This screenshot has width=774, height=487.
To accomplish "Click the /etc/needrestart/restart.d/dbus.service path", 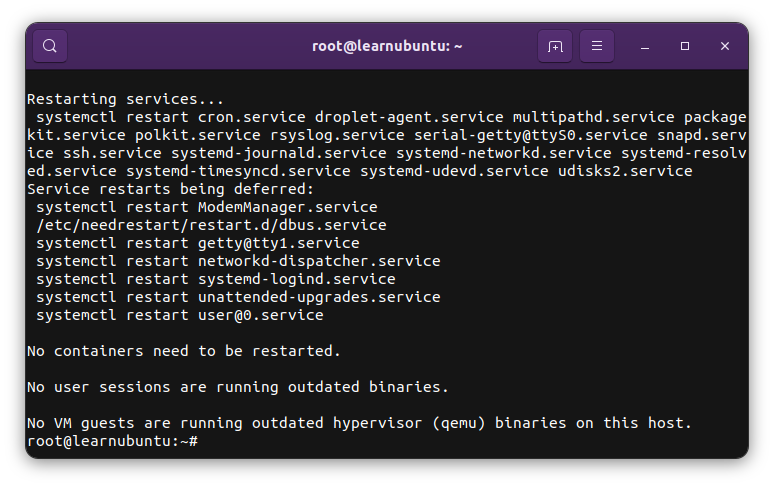I will 211,225.
